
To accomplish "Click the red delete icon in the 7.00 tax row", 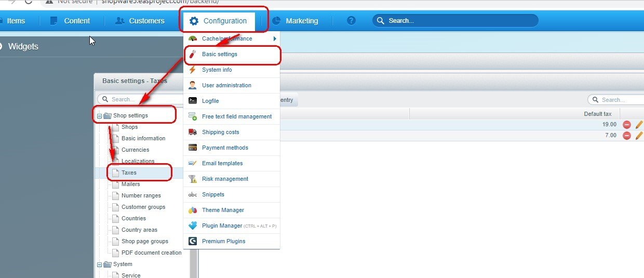I will pyautogui.click(x=627, y=136).
